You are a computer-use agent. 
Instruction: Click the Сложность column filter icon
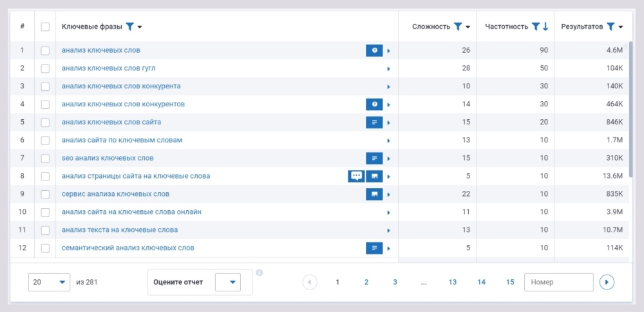pyautogui.click(x=458, y=26)
